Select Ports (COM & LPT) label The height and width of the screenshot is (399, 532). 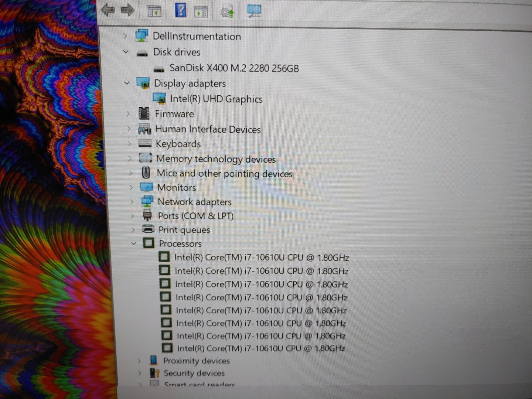[x=196, y=216]
